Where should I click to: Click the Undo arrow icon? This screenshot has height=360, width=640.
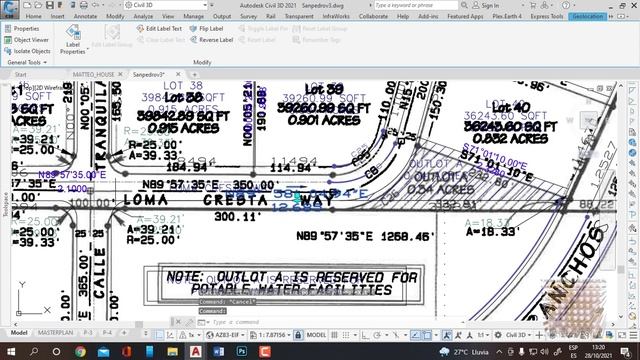point(96,5)
